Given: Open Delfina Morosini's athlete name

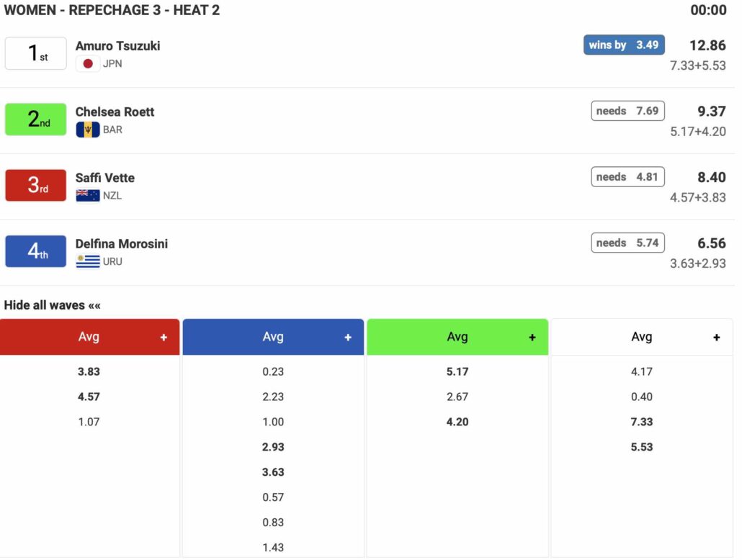Looking at the screenshot, I should (x=122, y=244).
